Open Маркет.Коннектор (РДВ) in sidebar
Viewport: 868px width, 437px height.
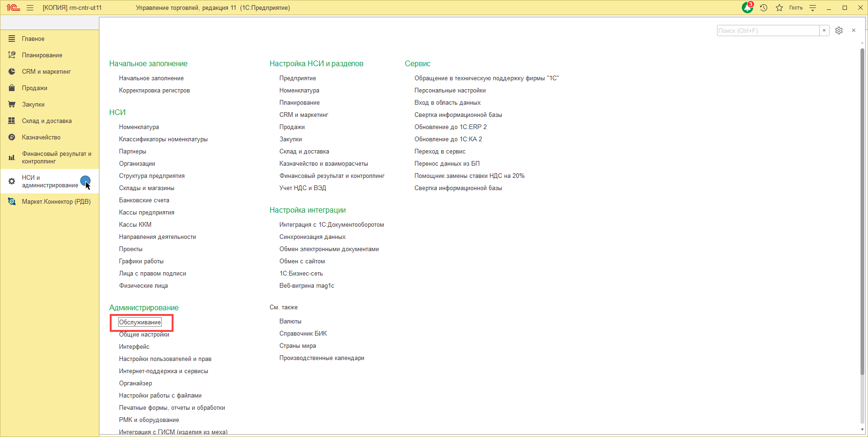[x=49, y=202]
